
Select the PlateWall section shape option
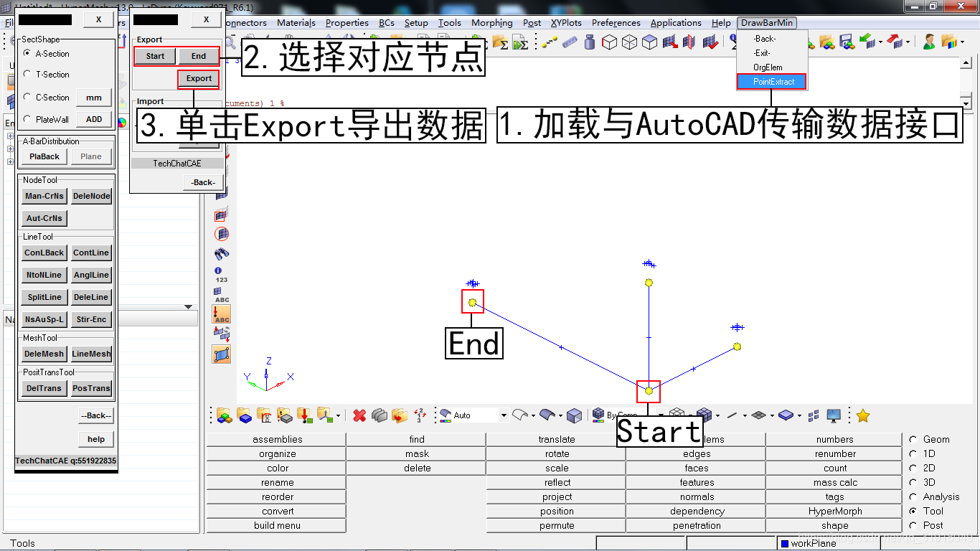[x=27, y=119]
